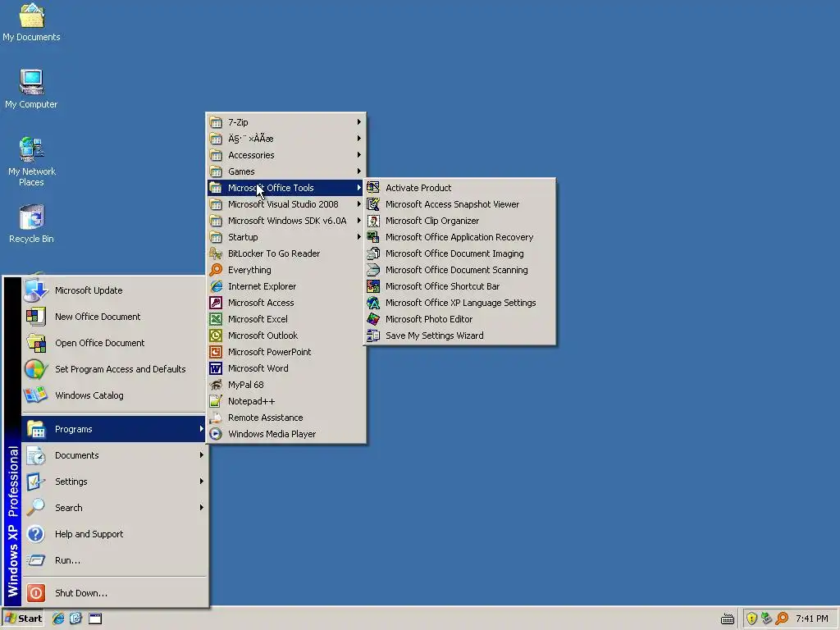Open Microsoft Access icon

[x=216, y=303]
